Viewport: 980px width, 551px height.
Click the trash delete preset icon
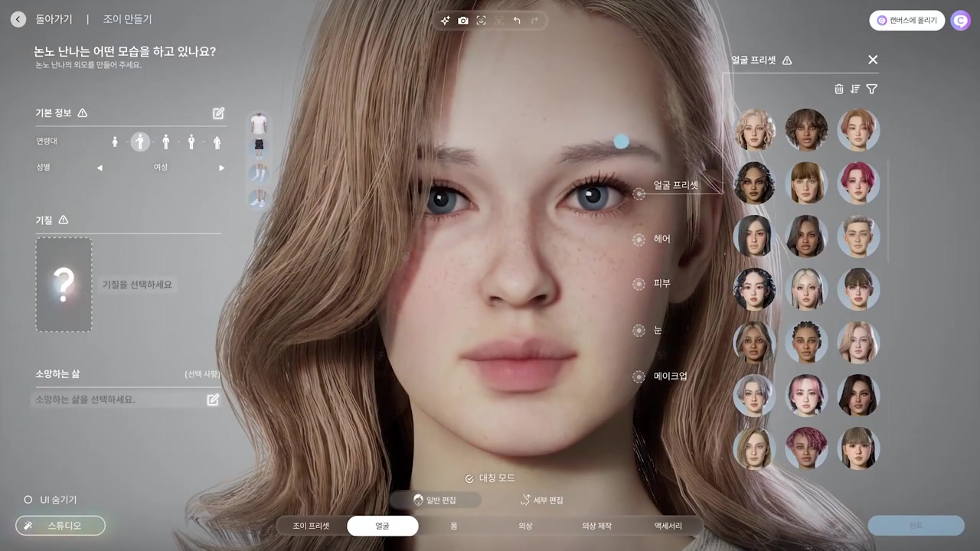[839, 89]
